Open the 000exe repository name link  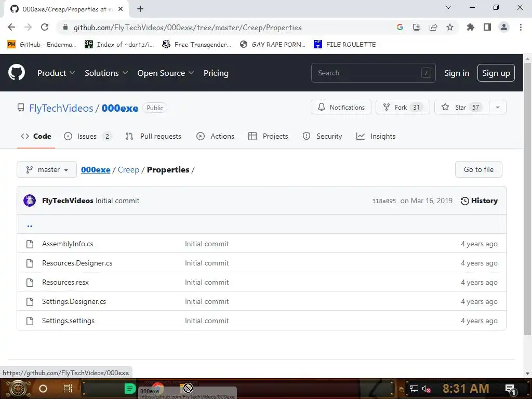click(x=120, y=108)
